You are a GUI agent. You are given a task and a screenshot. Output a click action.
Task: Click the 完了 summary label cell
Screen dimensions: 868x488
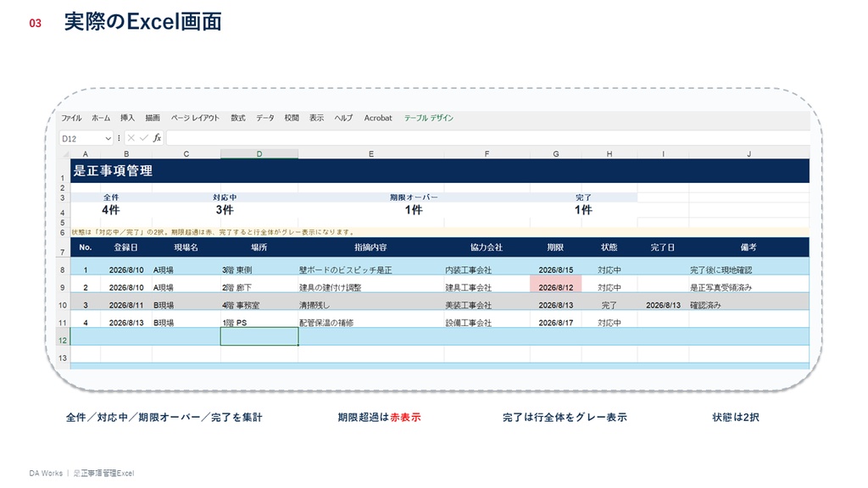(x=583, y=197)
